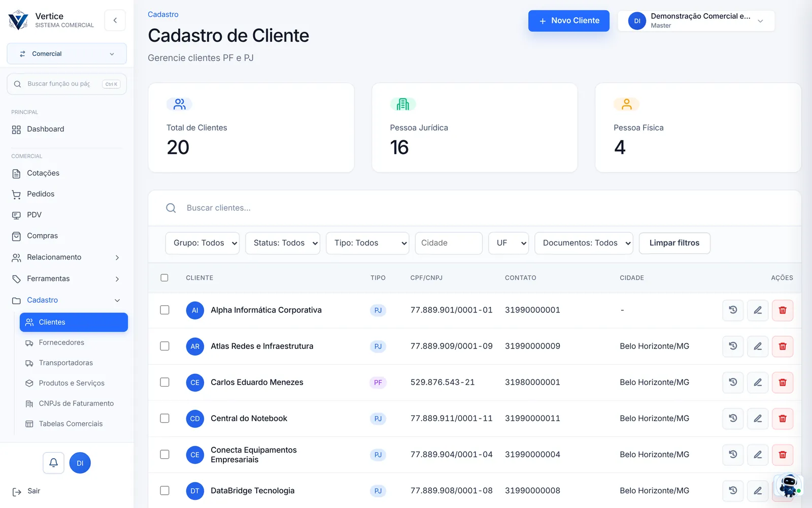Click the Novo Cliente button

[x=569, y=21]
